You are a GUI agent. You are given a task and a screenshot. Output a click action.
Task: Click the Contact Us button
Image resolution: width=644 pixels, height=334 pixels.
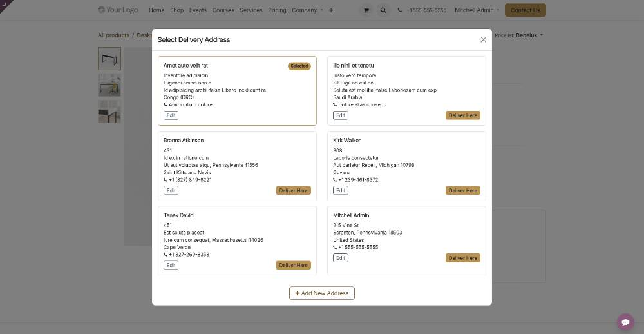click(526, 10)
